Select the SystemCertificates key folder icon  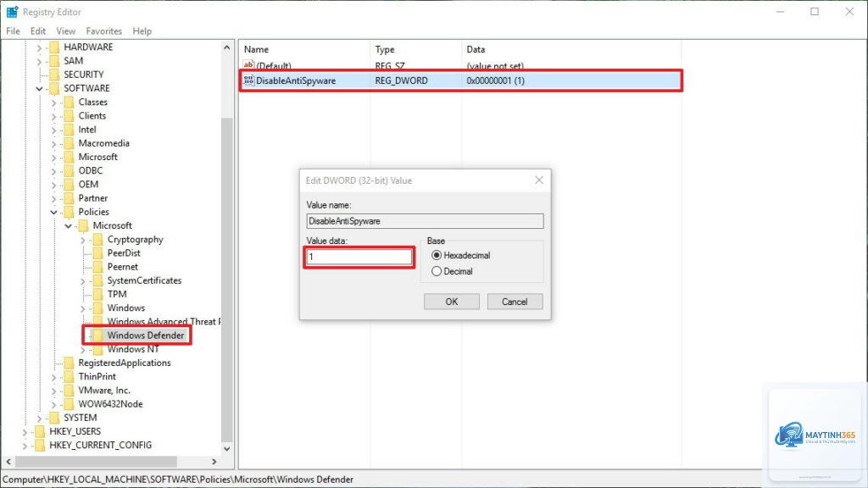98,280
